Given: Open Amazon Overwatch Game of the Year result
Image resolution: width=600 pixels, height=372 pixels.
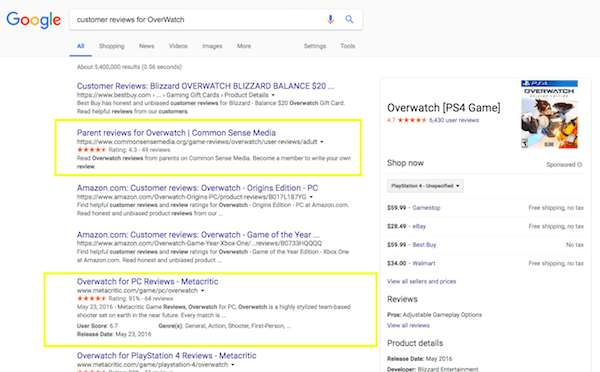Looking at the screenshot, I should coord(198,235).
